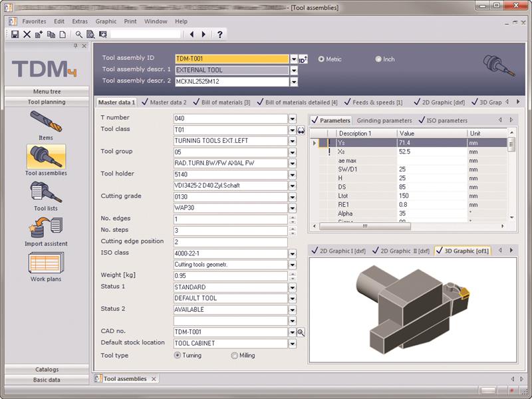Click the Ltot value cell 150
Viewport: 532px width, 399px height.
click(x=432, y=196)
